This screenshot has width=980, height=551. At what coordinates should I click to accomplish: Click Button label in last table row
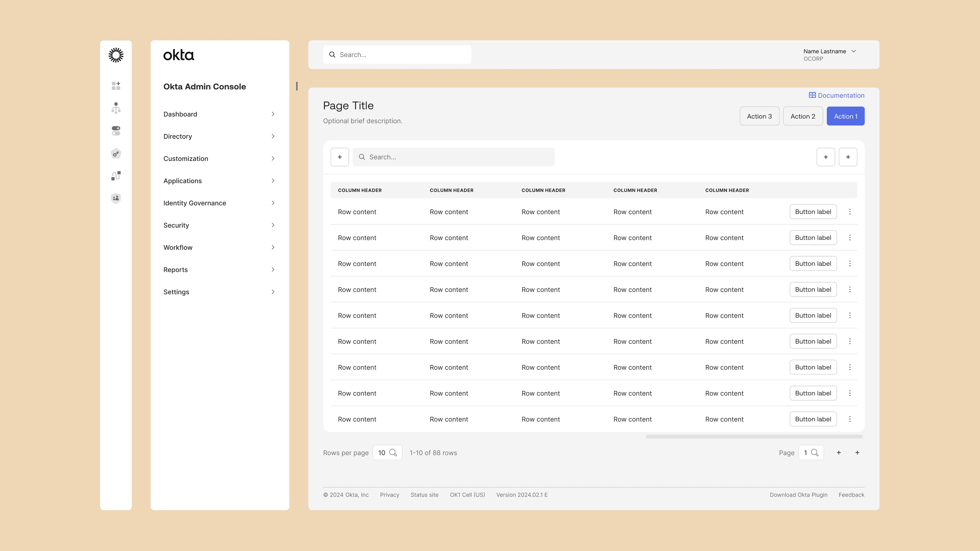[813, 419]
